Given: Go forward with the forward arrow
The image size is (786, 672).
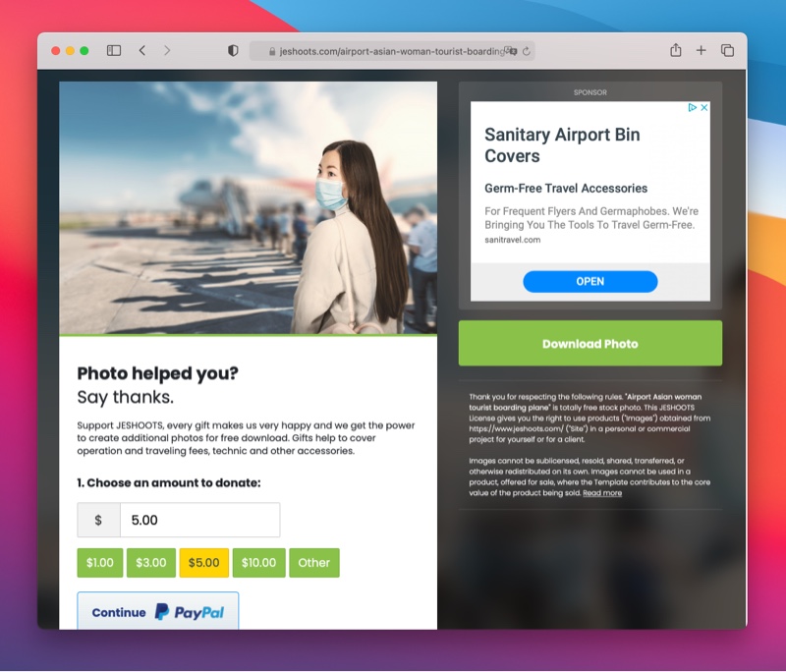Looking at the screenshot, I should coord(167,51).
